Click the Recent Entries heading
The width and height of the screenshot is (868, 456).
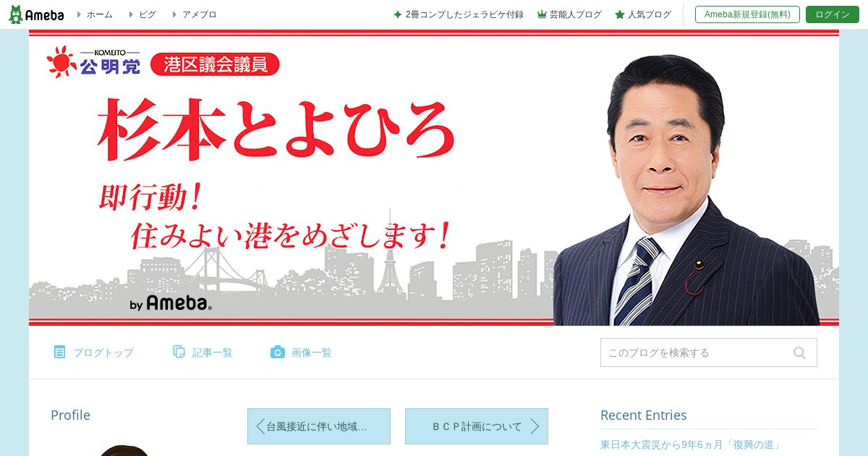tap(643, 415)
